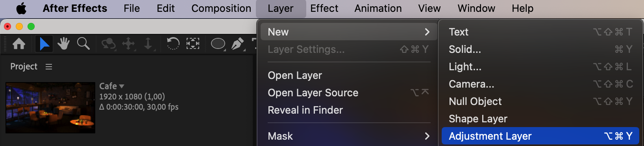
Task: Select the Selection arrow tool
Action: 44,43
